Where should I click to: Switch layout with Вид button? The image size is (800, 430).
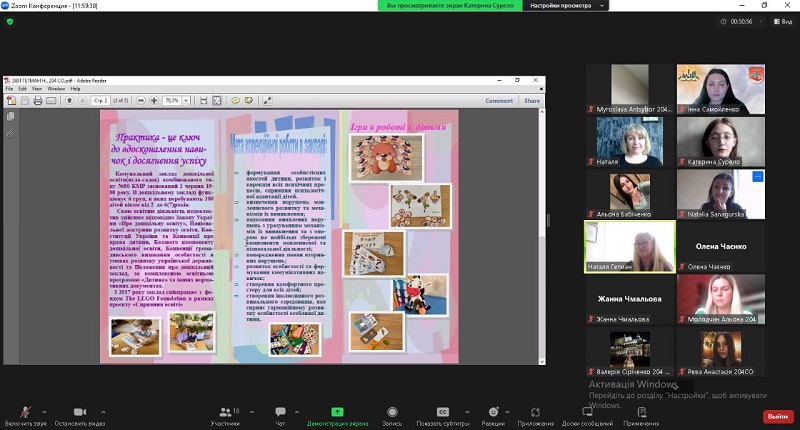tap(784, 20)
